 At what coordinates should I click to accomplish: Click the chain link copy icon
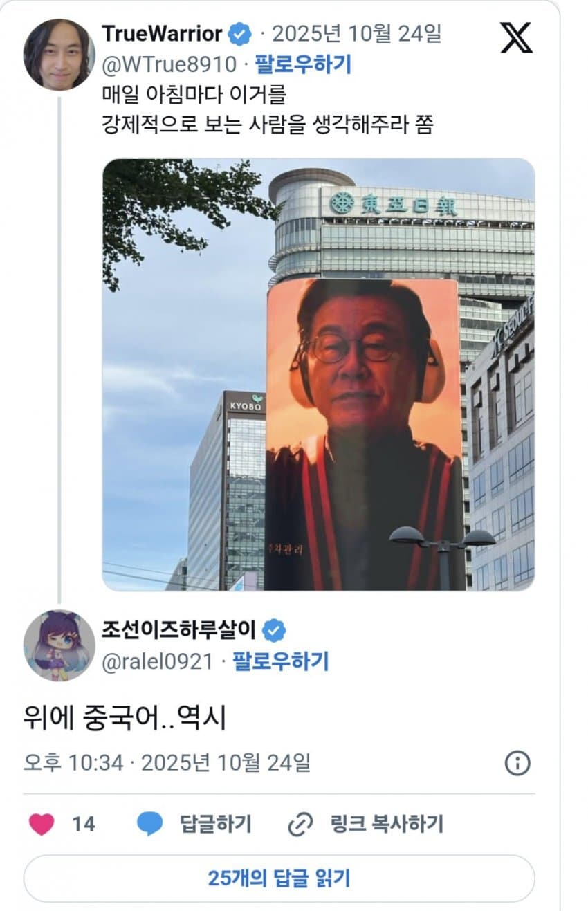[300, 825]
